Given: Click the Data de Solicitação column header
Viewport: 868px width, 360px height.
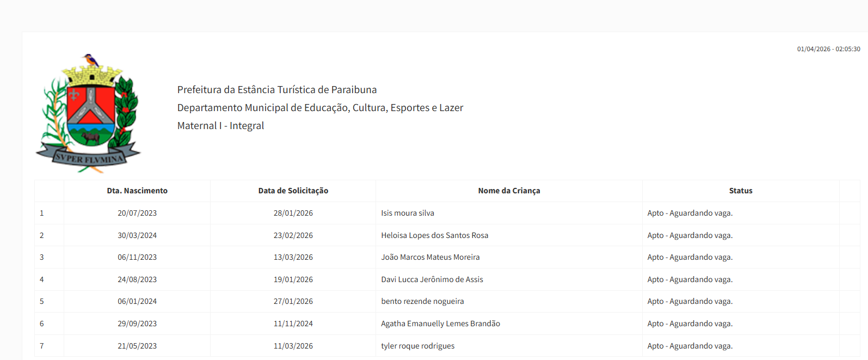Looking at the screenshot, I should (293, 191).
